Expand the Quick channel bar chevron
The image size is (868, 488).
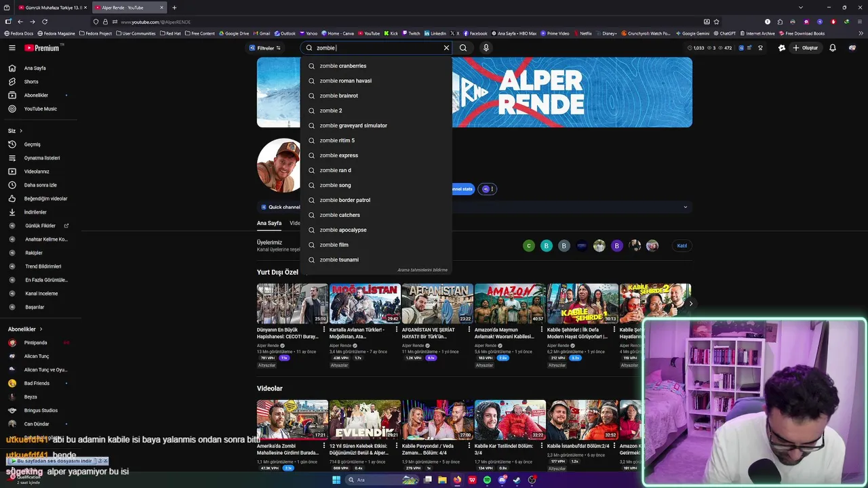pyautogui.click(x=685, y=207)
